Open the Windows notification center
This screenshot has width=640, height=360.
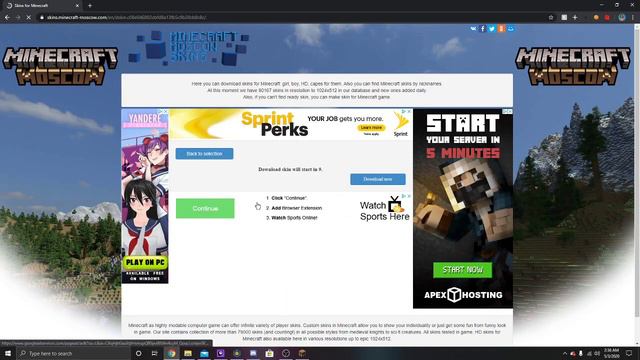click(629, 353)
